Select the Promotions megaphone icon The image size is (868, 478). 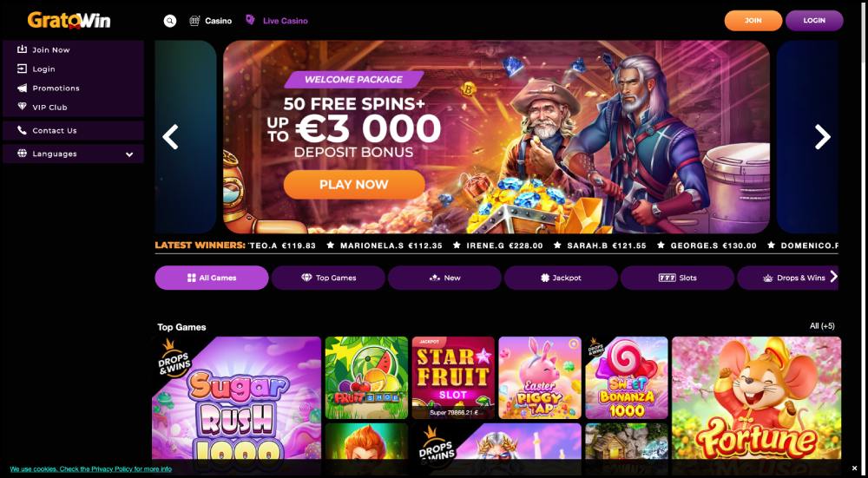coord(23,88)
